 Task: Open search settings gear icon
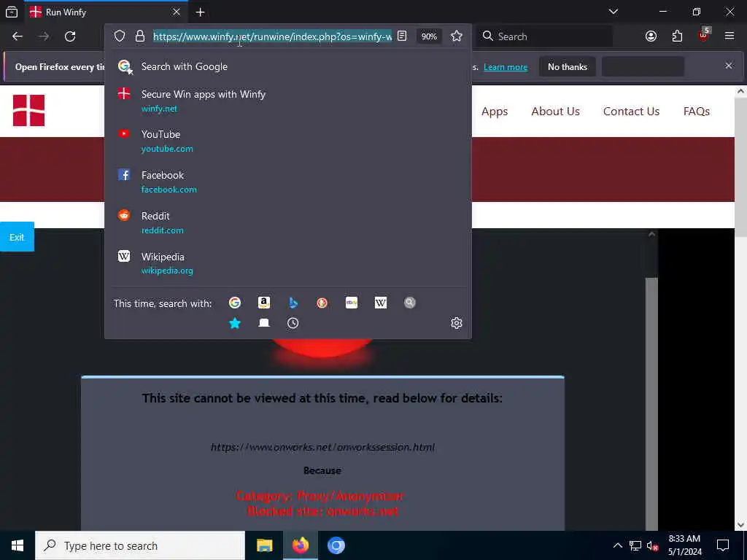pos(457,323)
